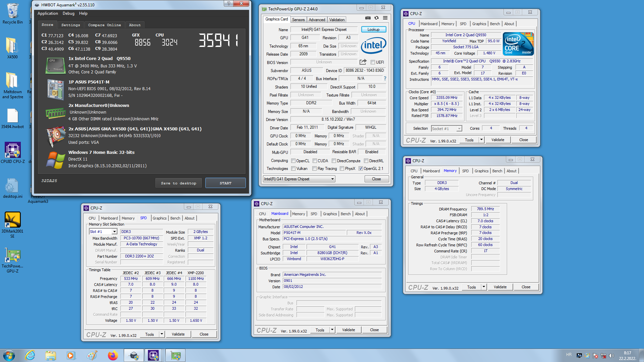Click the START benchmark button

coord(225,183)
